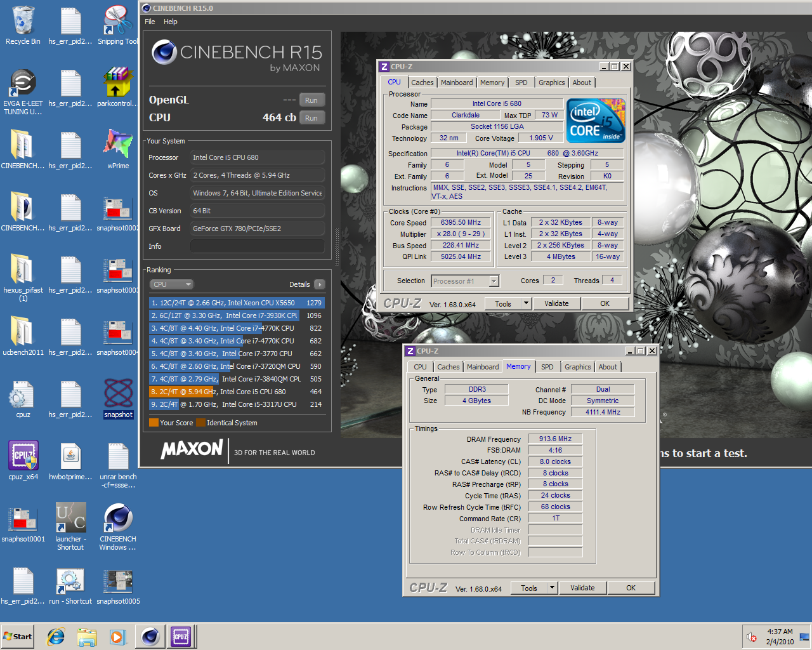Switch to Cinebench taskbar button
The height and width of the screenshot is (650, 812).
pyautogui.click(x=150, y=636)
